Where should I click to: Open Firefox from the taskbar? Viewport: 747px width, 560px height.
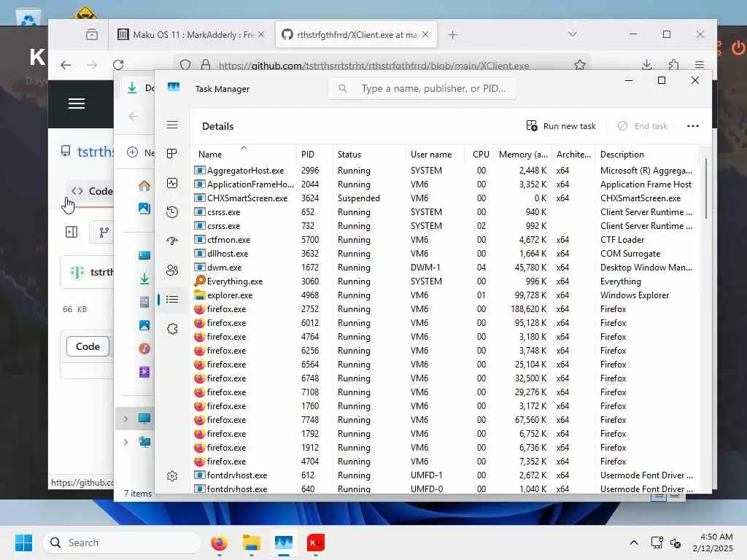[219, 542]
